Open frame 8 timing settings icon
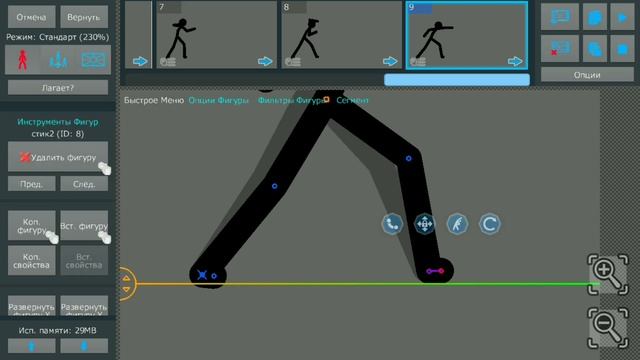The image size is (640, 360). [x=293, y=62]
